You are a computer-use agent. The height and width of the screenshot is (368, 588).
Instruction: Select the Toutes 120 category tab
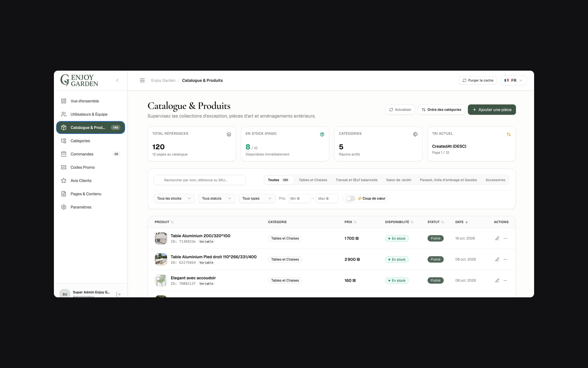pyautogui.click(x=278, y=180)
